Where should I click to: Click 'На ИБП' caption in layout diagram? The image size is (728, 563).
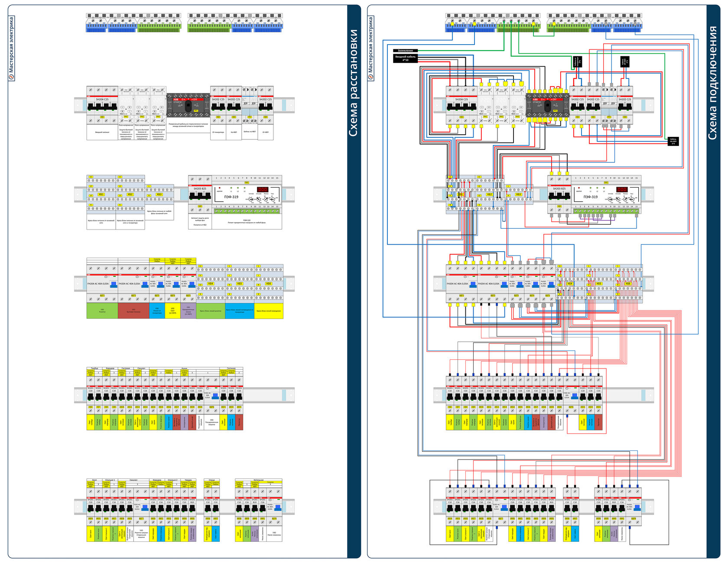tap(234, 132)
